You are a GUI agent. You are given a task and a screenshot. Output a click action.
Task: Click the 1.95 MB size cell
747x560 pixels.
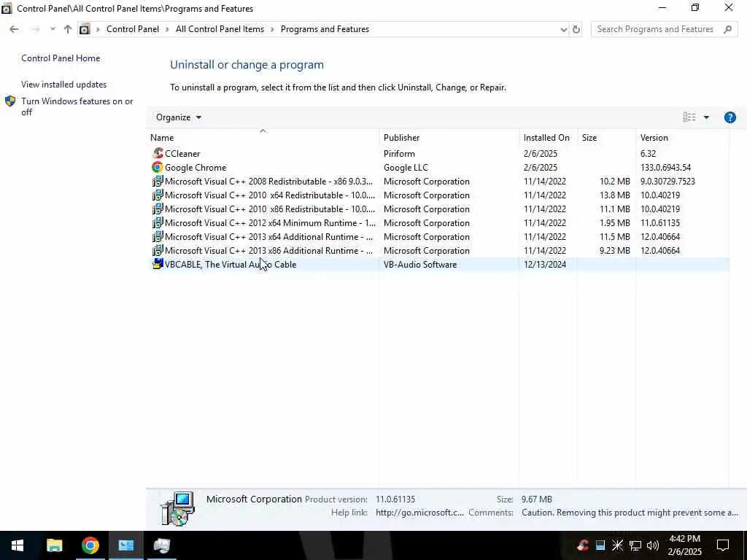pos(614,223)
